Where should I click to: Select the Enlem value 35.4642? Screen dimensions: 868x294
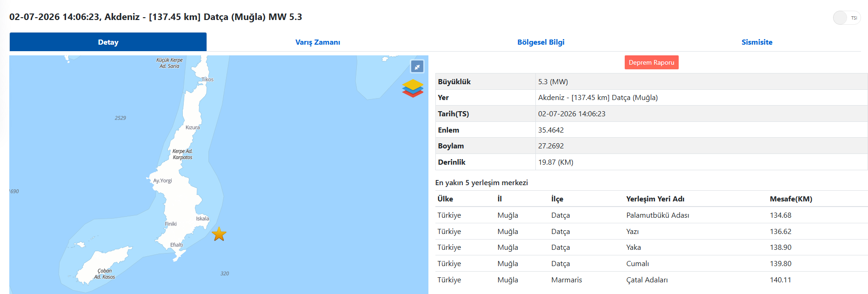tap(551, 130)
